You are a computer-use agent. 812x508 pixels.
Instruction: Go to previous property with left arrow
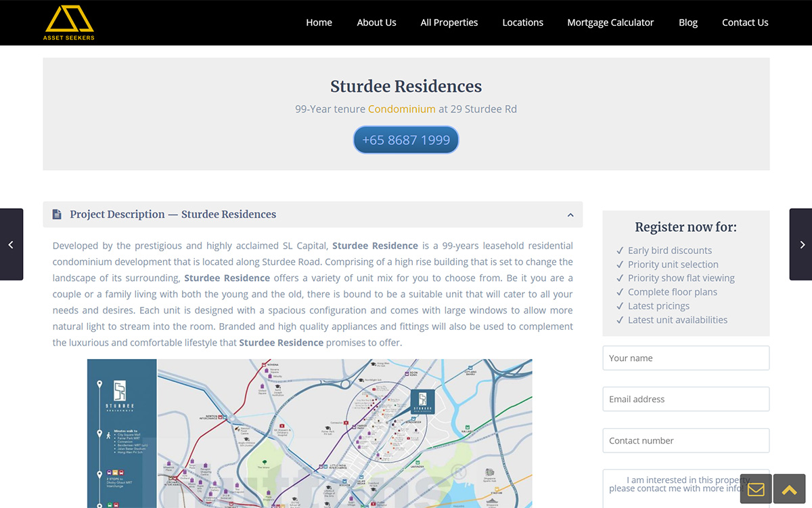click(11, 245)
